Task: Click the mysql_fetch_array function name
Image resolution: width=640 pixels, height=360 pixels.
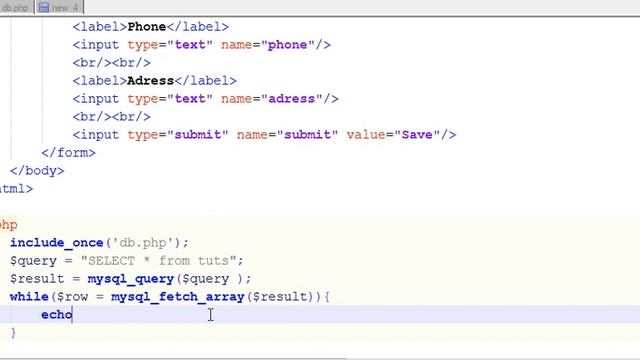Action: [x=178, y=297]
